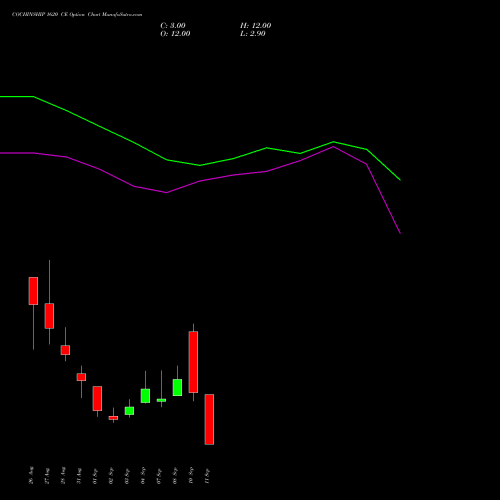Click the '01 Sep' date axis label

[x=95, y=476]
